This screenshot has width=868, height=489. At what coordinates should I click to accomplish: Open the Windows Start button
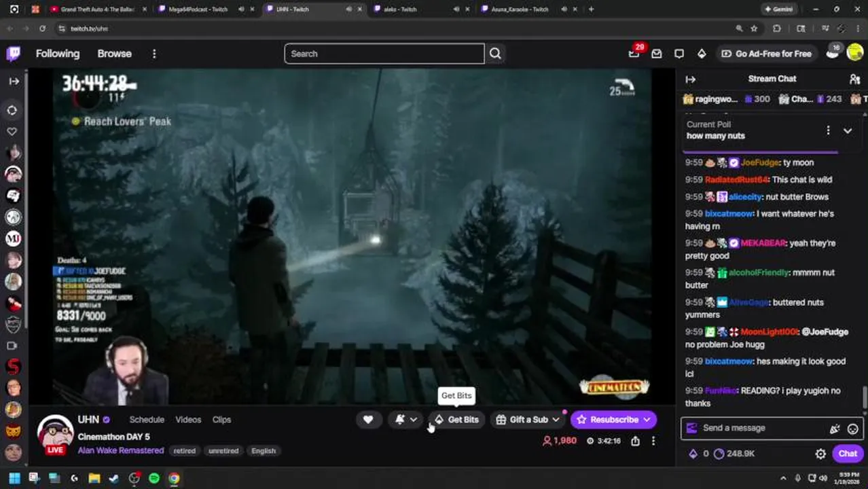coord(14,478)
